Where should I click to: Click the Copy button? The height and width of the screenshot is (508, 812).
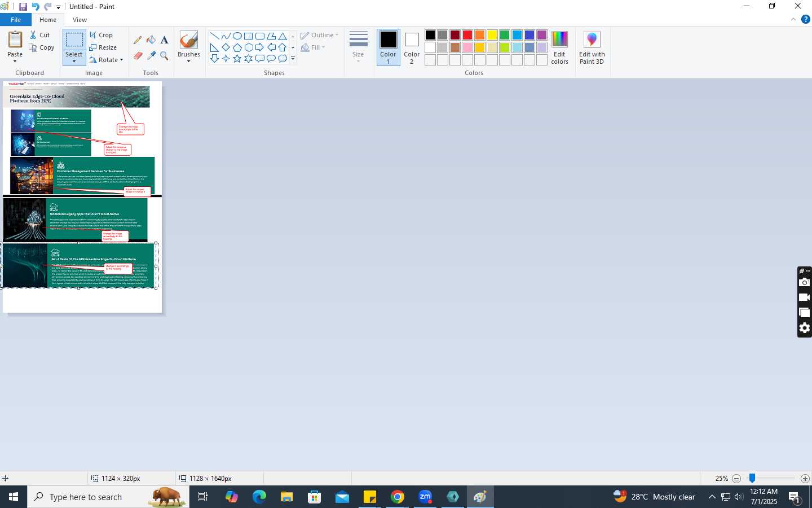click(x=42, y=48)
